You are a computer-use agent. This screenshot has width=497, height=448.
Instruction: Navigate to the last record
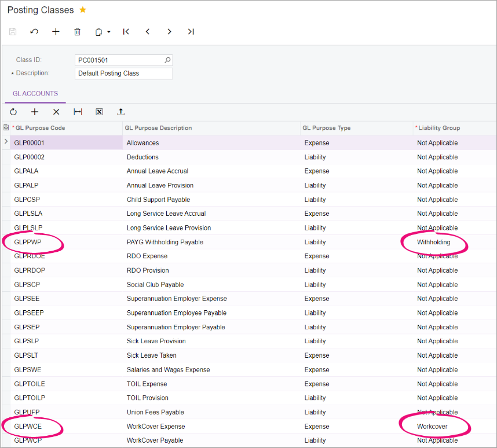(191, 32)
